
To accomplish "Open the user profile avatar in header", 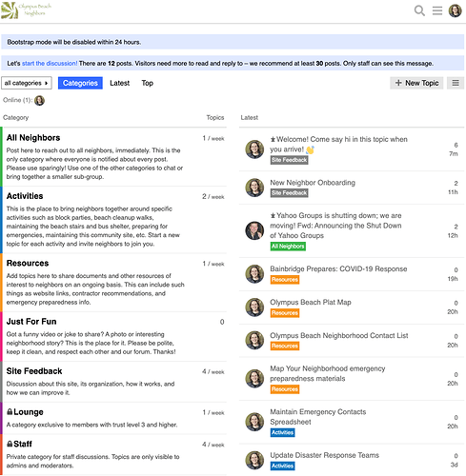I will 455,10.
